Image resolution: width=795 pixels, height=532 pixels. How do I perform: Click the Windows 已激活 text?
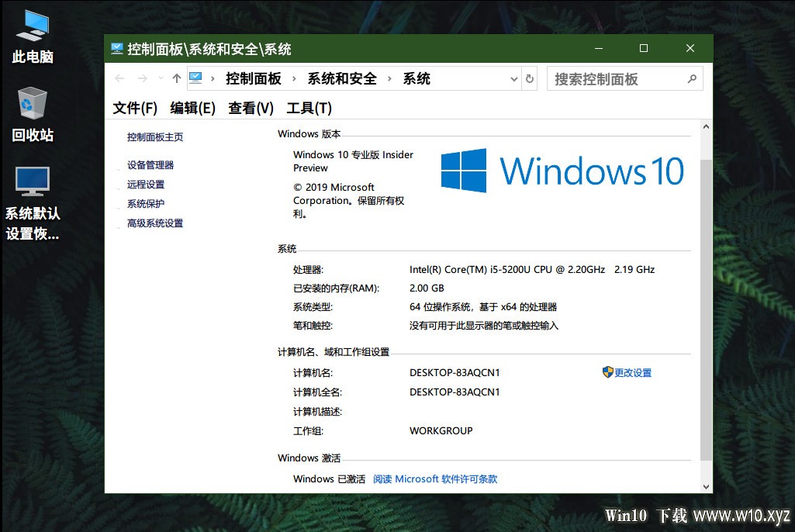(x=329, y=478)
